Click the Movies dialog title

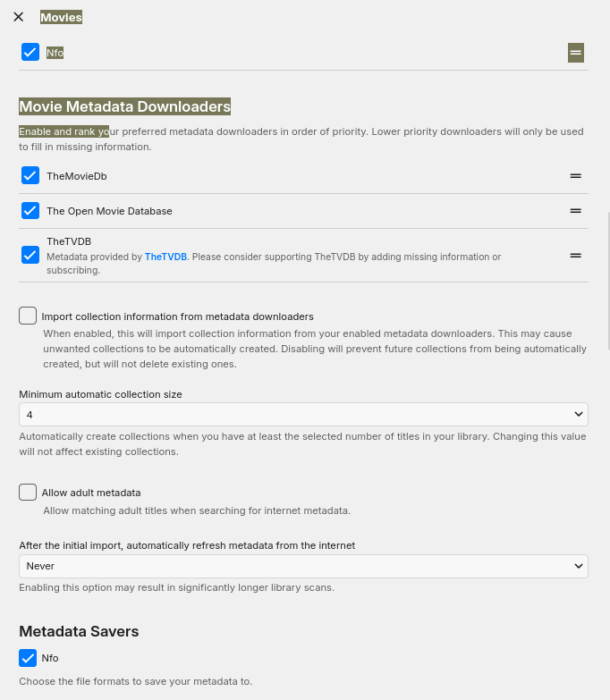pyautogui.click(x=61, y=18)
